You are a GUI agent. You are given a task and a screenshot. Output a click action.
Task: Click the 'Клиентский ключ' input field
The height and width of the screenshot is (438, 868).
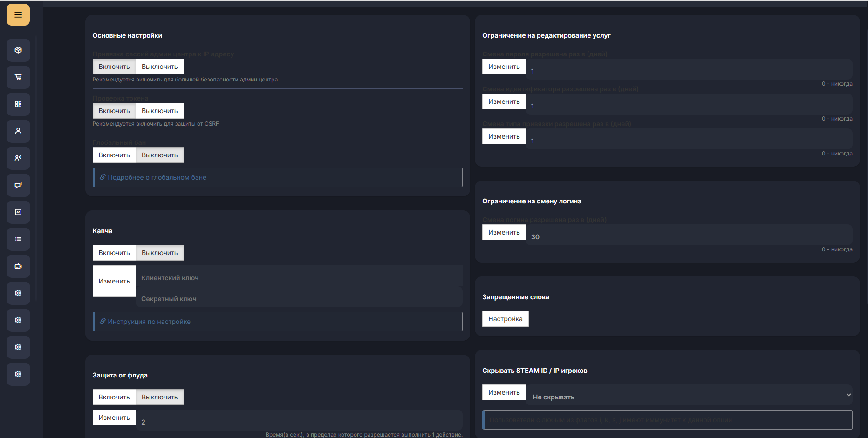click(x=298, y=278)
